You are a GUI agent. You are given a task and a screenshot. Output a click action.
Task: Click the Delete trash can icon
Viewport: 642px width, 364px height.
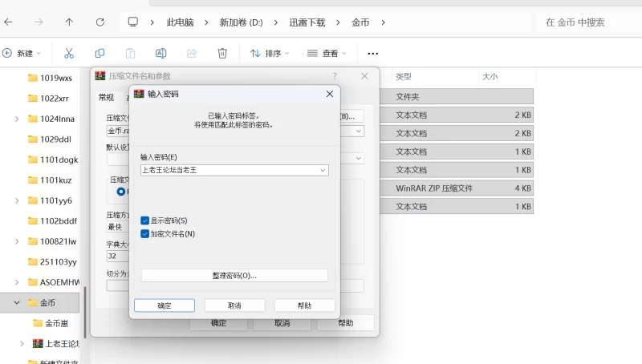tap(222, 53)
